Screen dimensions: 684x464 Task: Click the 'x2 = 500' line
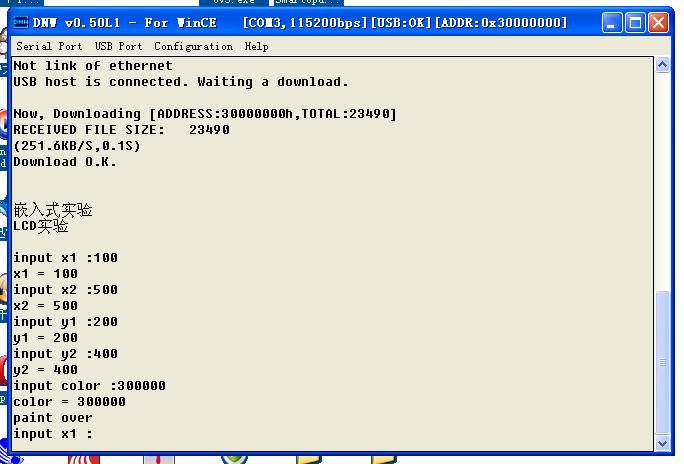pyautogui.click(x=45, y=306)
